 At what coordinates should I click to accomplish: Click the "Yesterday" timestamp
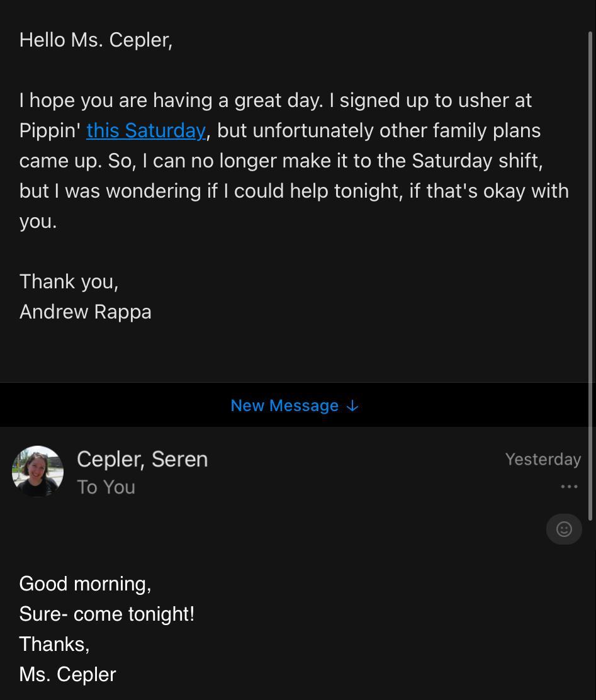(x=543, y=459)
